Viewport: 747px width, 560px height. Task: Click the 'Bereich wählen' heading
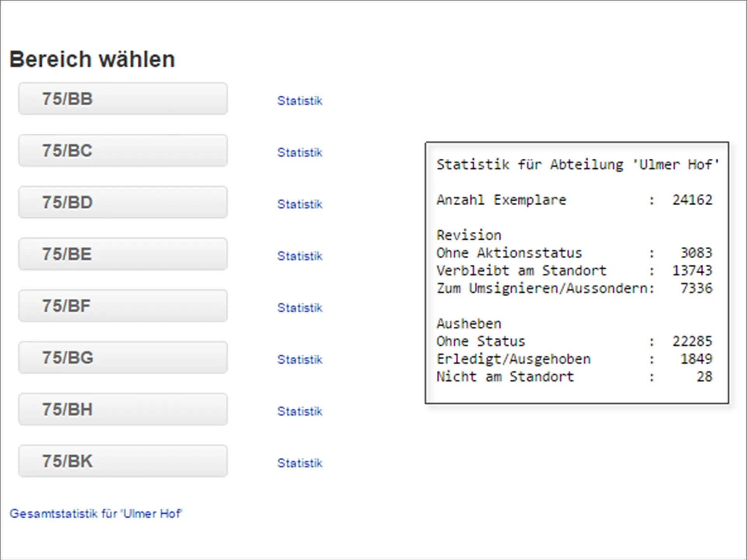point(92,59)
